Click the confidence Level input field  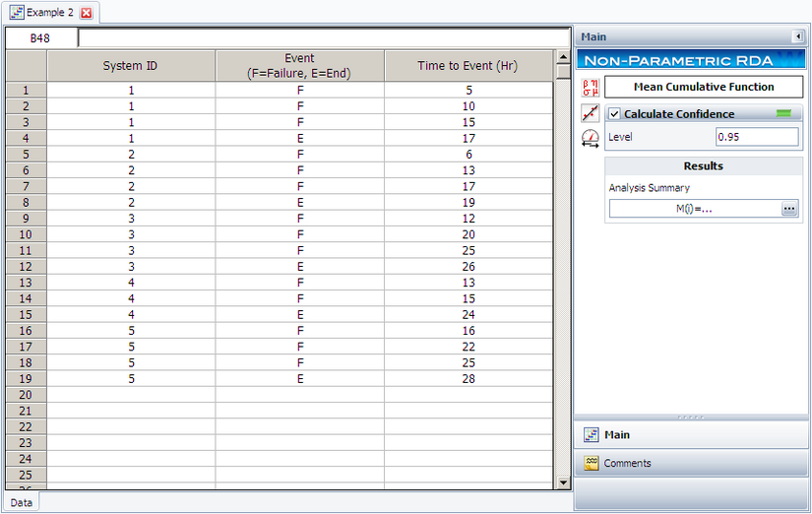click(x=756, y=138)
